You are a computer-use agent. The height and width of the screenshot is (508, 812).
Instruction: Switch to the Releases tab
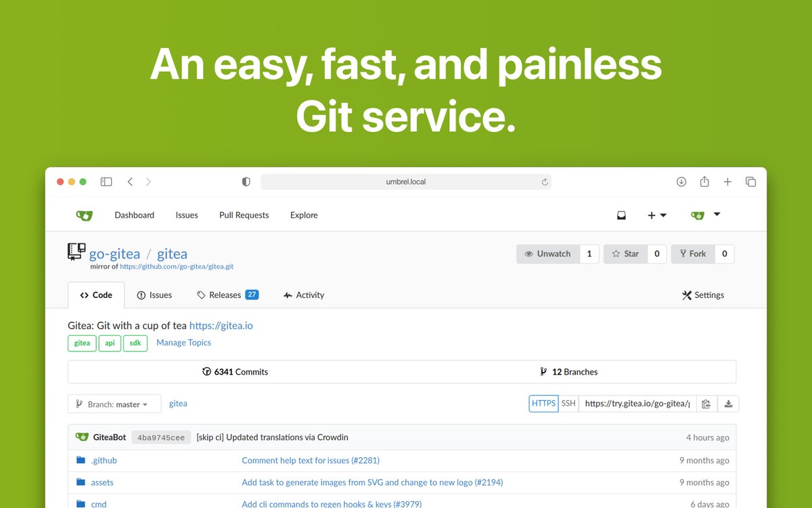pyautogui.click(x=227, y=295)
